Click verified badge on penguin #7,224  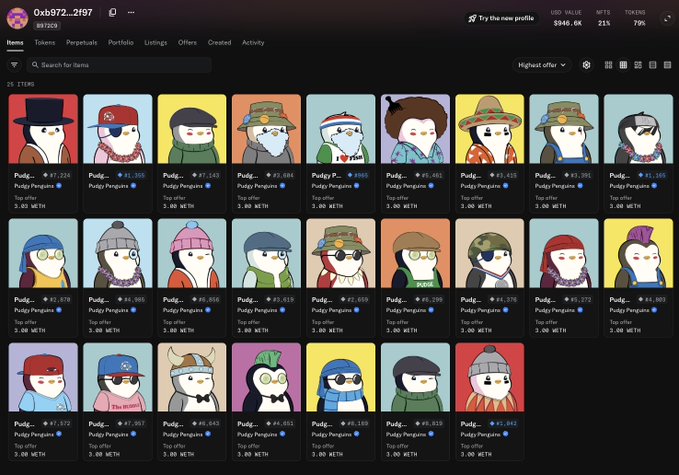point(58,186)
